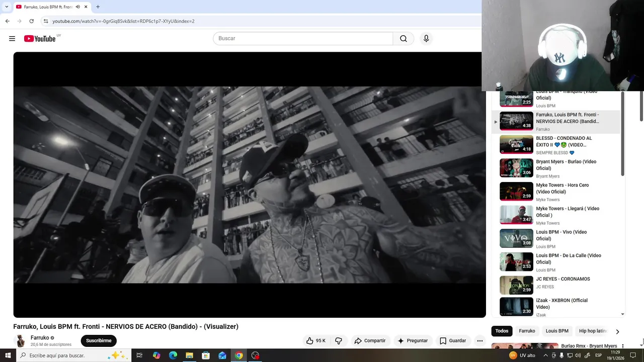Open the Farruko channel name link
The height and width of the screenshot is (362, 644).
pos(40,338)
